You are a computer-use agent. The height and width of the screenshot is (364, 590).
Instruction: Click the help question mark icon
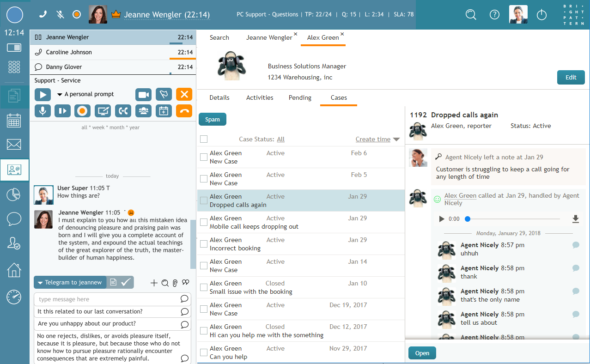(x=494, y=15)
